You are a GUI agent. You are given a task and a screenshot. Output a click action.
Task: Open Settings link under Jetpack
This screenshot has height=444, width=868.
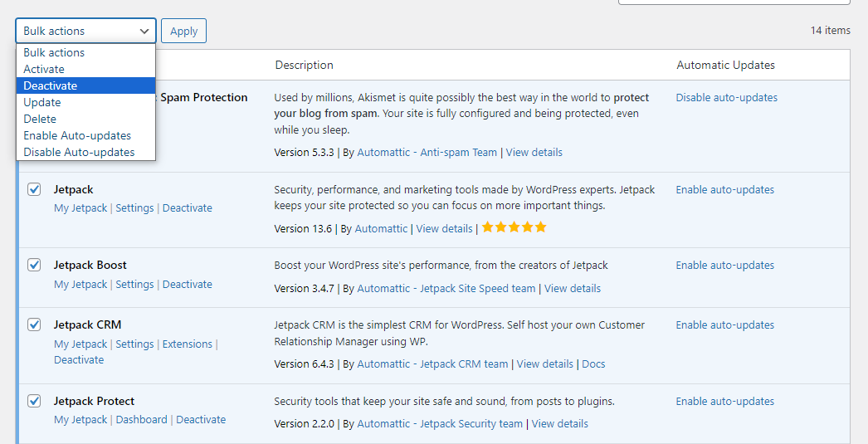(134, 208)
